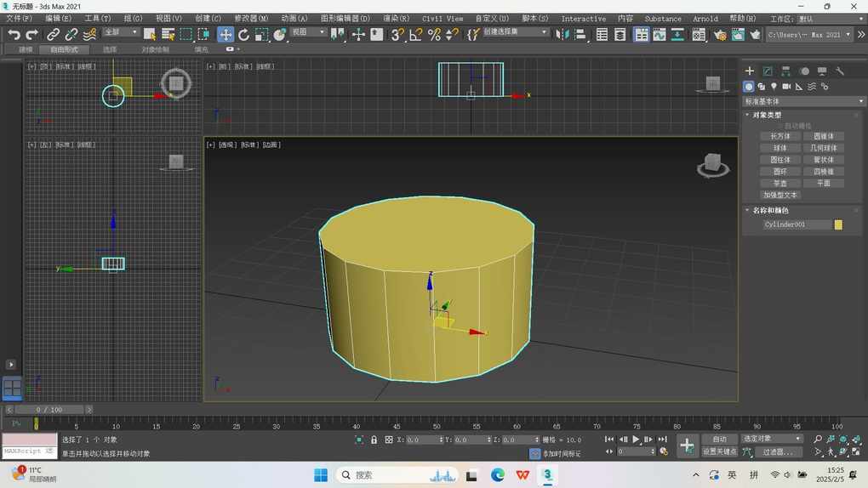Open the 渲染(R) menu

[x=396, y=18]
